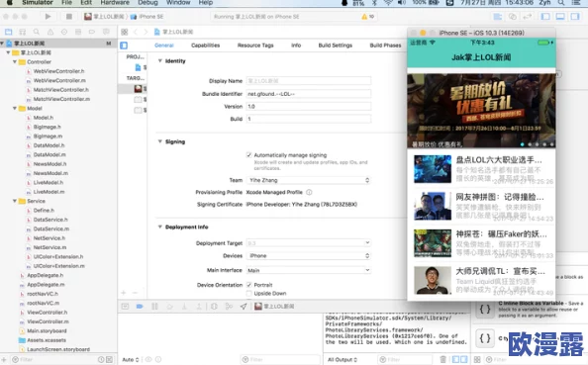This screenshot has width=588, height=365.
Task: Switch to the Resource Tags tab
Action: 255,46
